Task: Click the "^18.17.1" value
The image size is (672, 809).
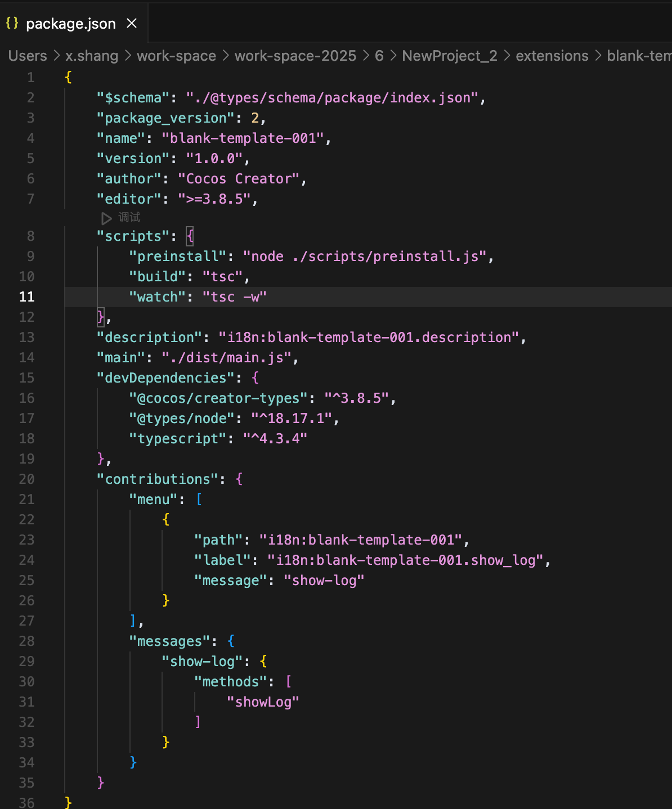Action: 292,418
